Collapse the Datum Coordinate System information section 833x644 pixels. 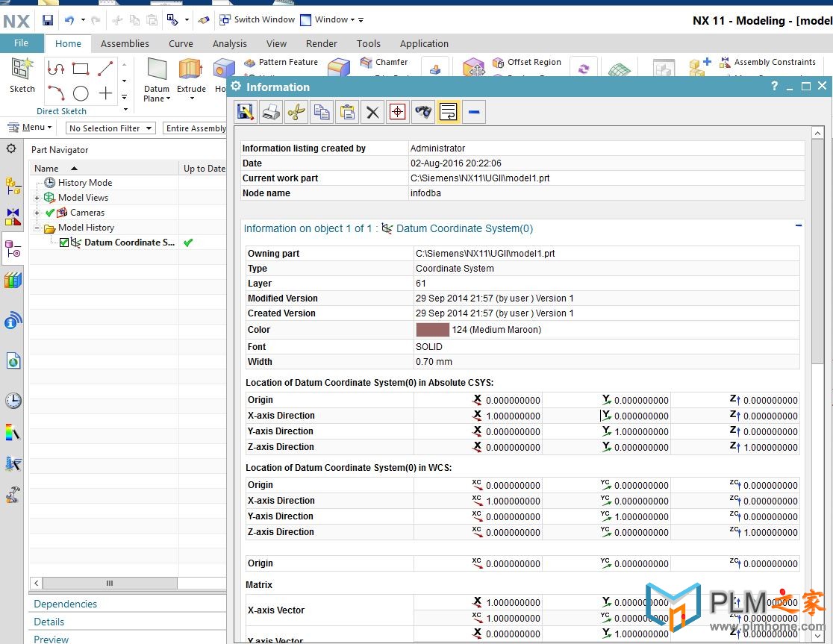[798, 226]
